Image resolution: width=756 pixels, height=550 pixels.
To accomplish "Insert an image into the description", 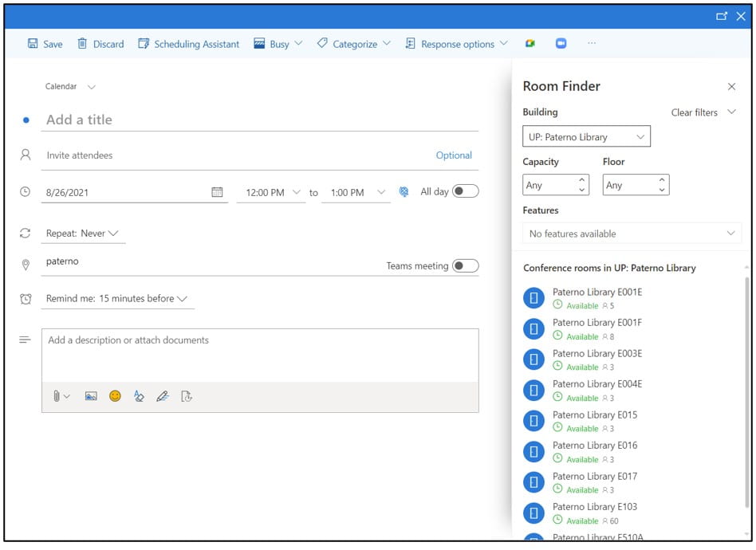I will pyautogui.click(x=91, y=395).
